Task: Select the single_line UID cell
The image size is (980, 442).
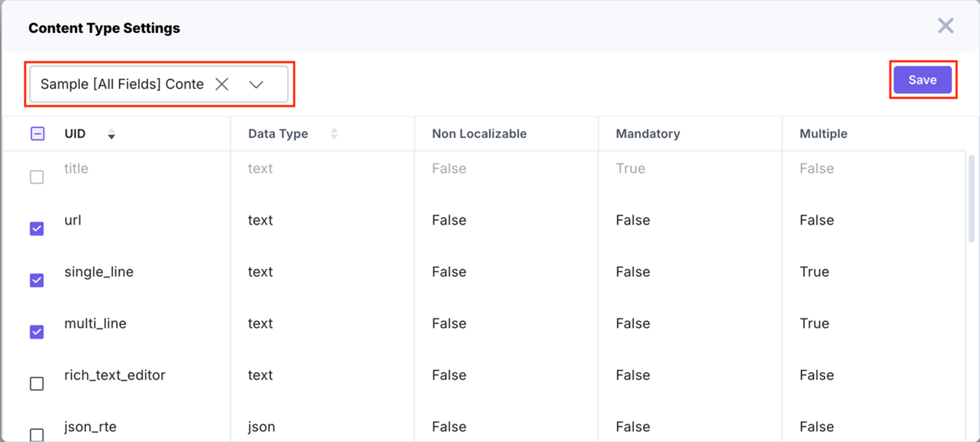Action: 99,272
